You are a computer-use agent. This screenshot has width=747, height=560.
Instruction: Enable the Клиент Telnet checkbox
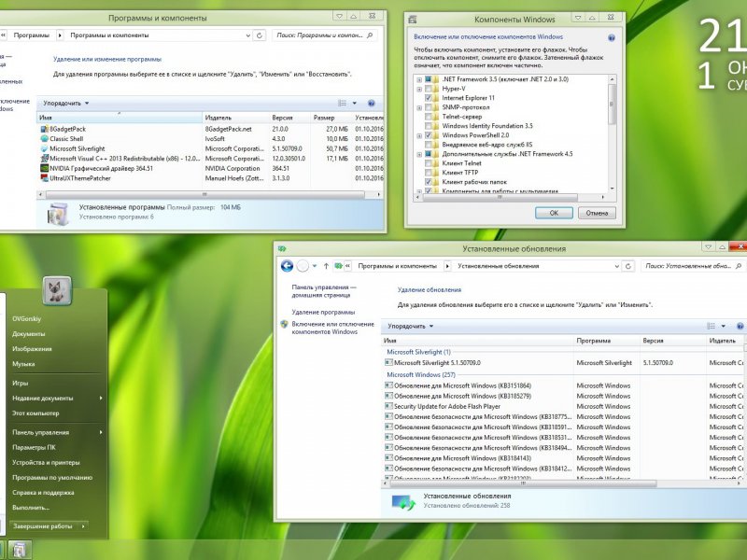point(429,162)
